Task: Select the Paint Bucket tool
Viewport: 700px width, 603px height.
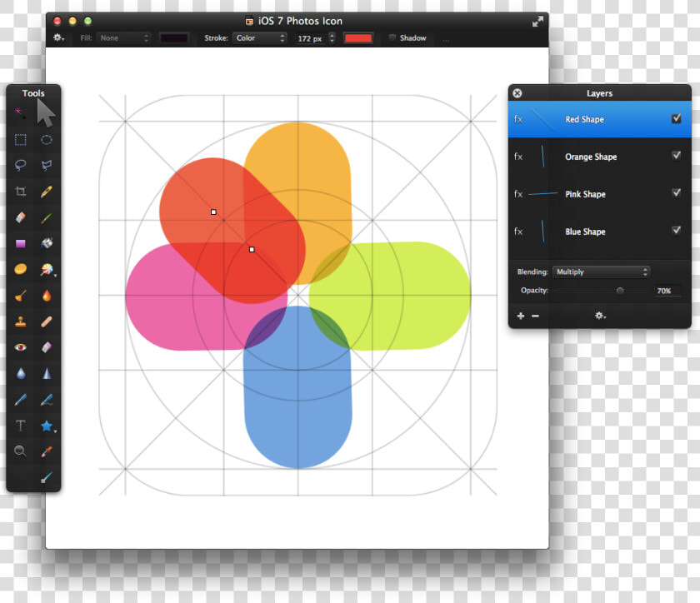Action: point(47,243)
